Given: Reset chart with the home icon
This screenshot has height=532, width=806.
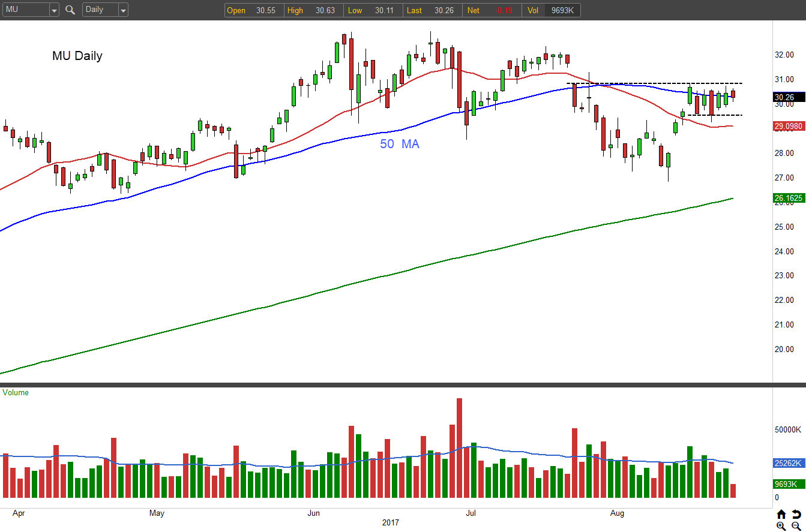Looking at the screenshot, I should pos(781,514).
